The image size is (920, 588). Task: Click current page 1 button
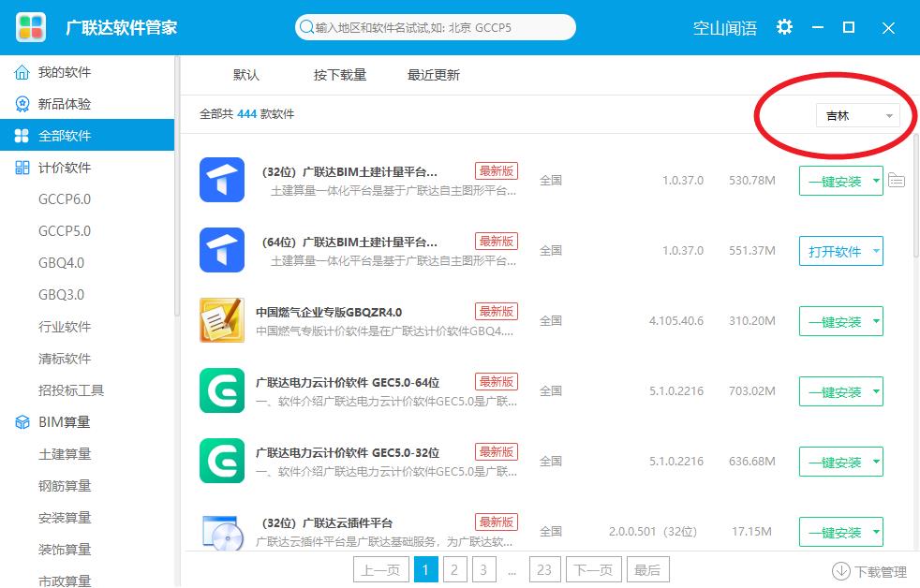426,570
